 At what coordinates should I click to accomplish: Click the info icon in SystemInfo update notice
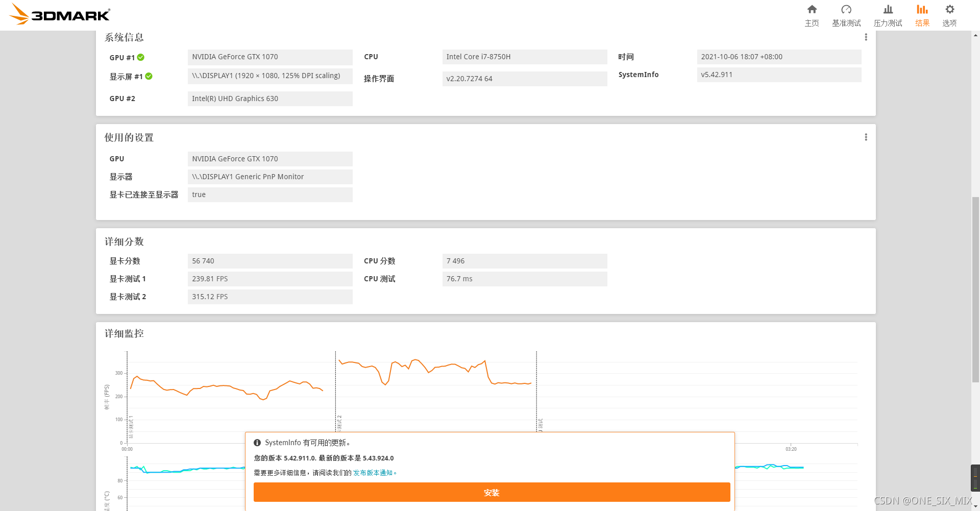pyautogui.click(x=257, y=443)
